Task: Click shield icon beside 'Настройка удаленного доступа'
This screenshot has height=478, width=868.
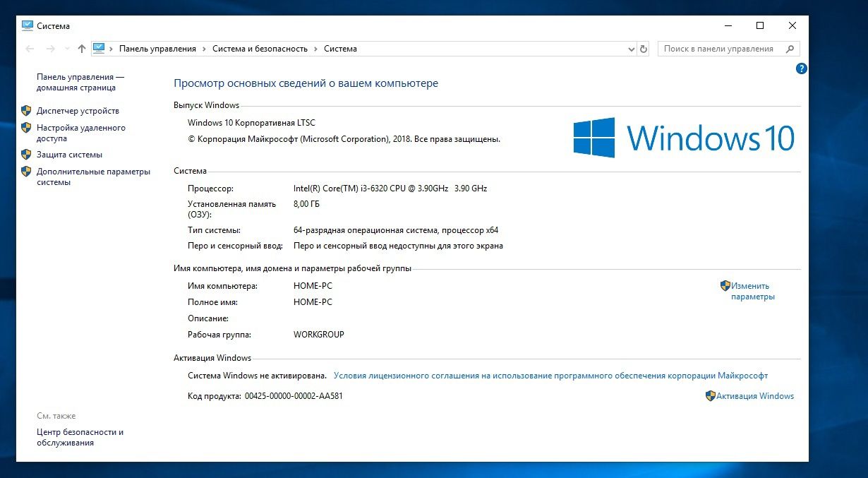Action: 26,128
